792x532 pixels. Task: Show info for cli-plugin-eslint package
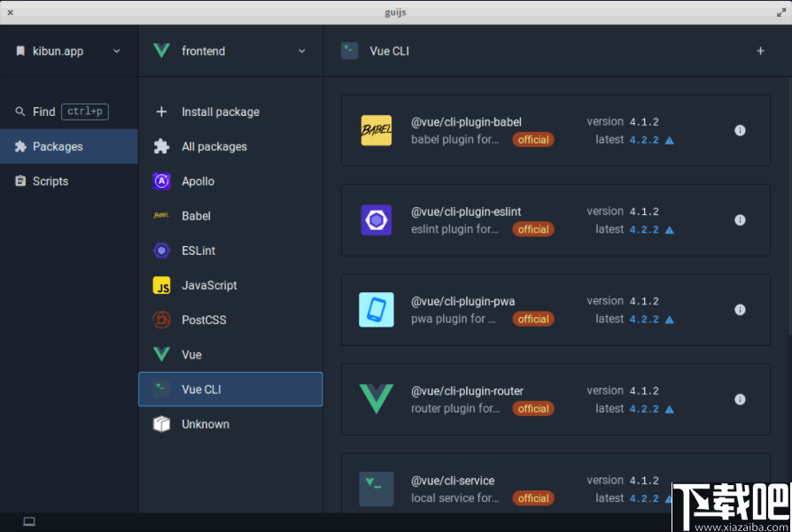tap(740, 220)
